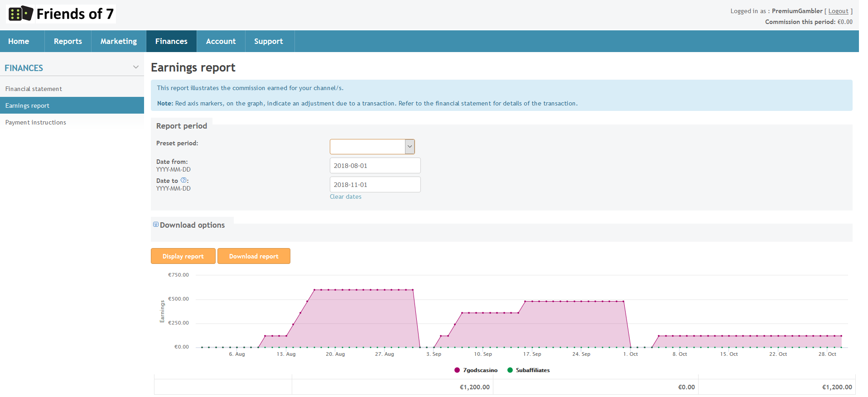Image resolution: width=868 pixels, height=397 pixels.
Task: Open the Home menu tab
Action: click(x=19, y=41)
